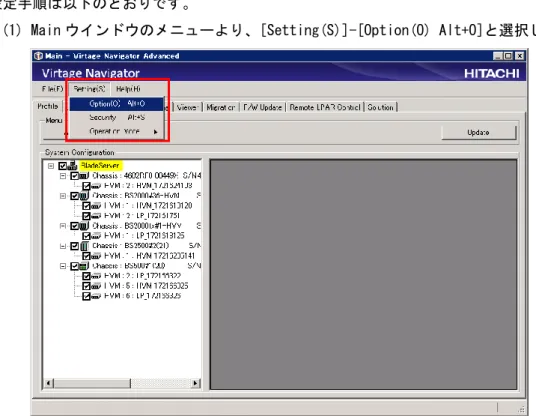Collapse the BladeServer root node
Screen dimensions: 536x416
51,166
